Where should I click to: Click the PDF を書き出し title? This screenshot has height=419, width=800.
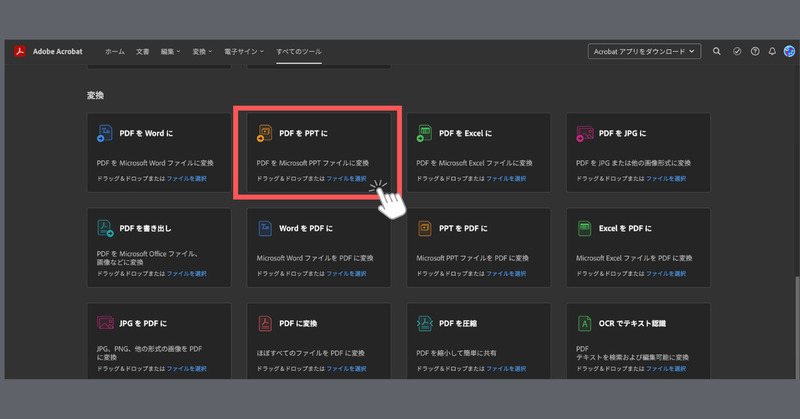click(145, 228)
